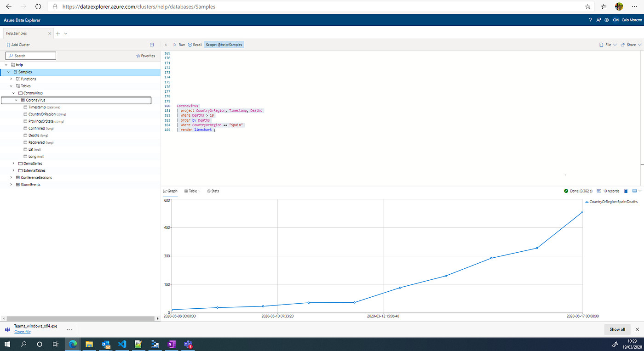The width and height of the screenshot is (644, 351).
Task: Expand the Functions folder
Action: coord(11,79)
